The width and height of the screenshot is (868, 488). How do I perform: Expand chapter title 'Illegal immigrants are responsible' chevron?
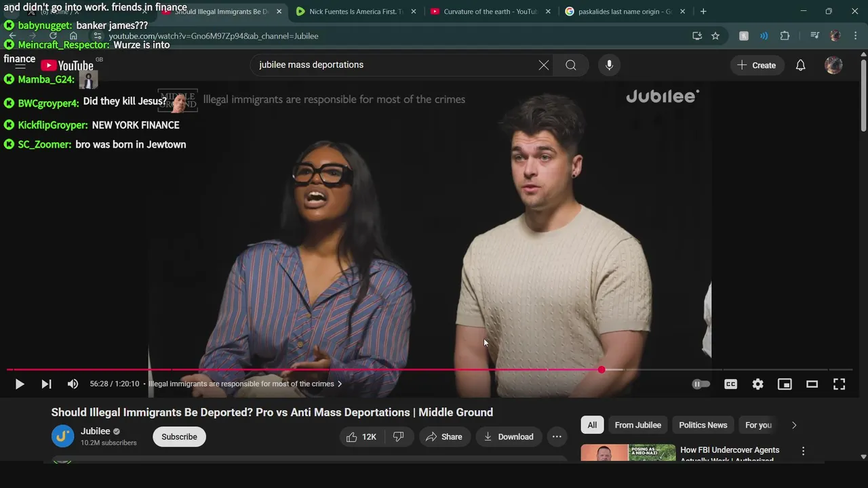tap(340, 384)
